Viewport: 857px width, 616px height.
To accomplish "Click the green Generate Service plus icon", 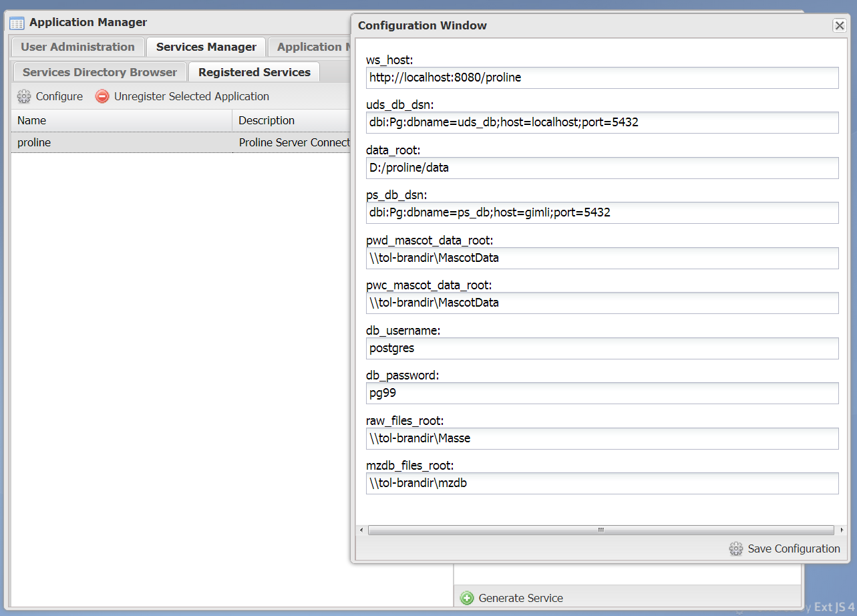I will pyautogui.click(x=467, y=598).
